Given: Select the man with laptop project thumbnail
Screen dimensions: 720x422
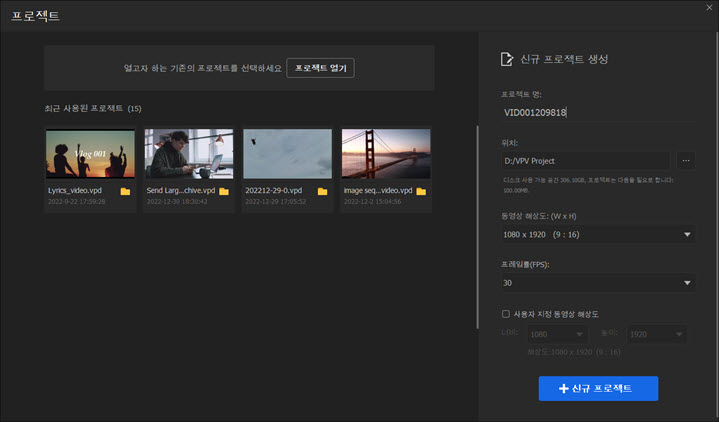Looking at the screenshot, I should (x=188, y=153).
